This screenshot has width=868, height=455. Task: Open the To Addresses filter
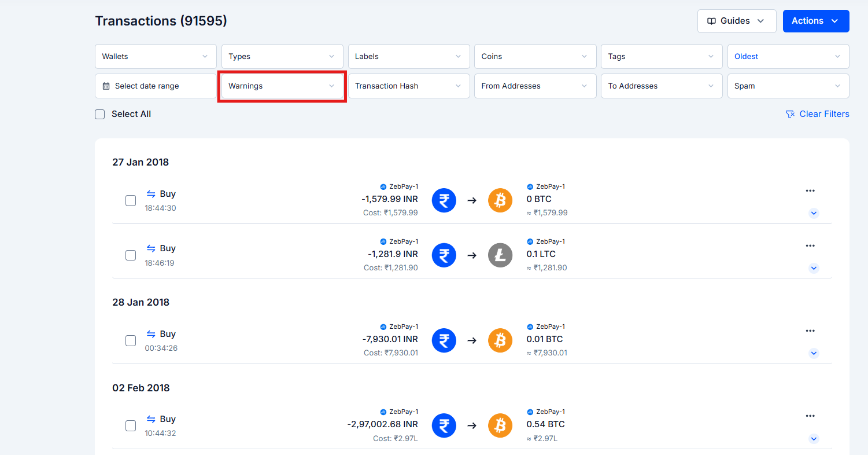click(x=662, y=86)
